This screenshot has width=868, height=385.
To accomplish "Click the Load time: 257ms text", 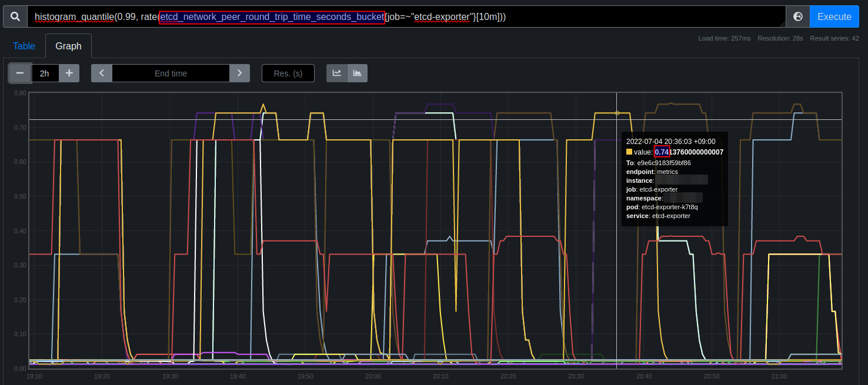I will click(x=725, y=38).
